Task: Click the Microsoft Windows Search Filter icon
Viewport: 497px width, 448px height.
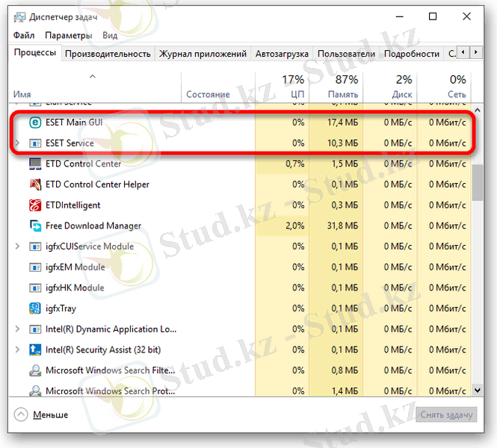Action: pyautogui.click(x=35, y=370)
